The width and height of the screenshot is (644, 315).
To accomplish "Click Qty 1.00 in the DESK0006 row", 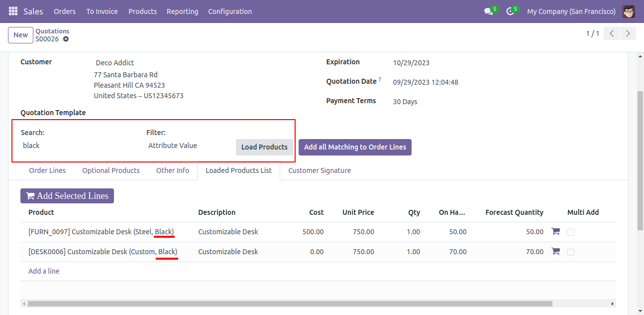I will coord(413,252).
